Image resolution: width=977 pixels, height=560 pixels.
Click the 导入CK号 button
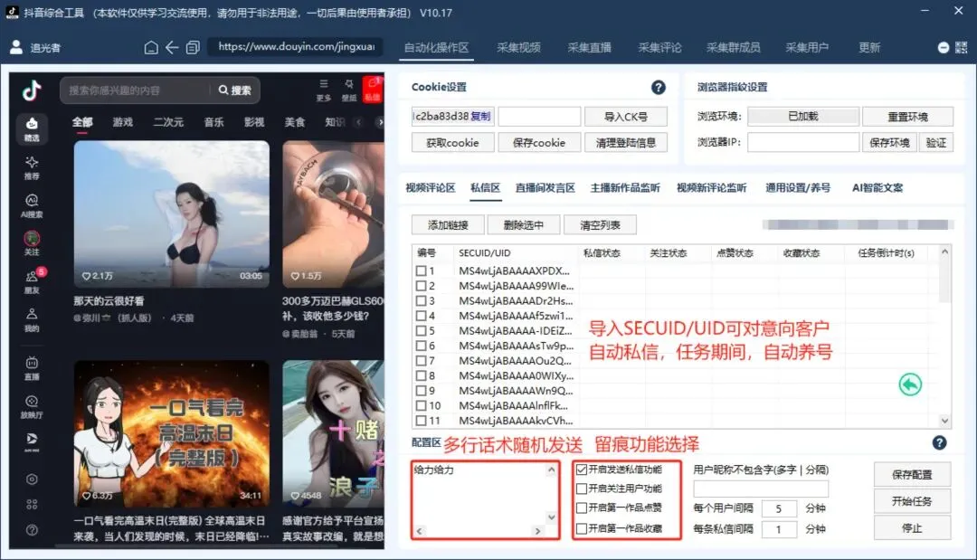point(626,117)
